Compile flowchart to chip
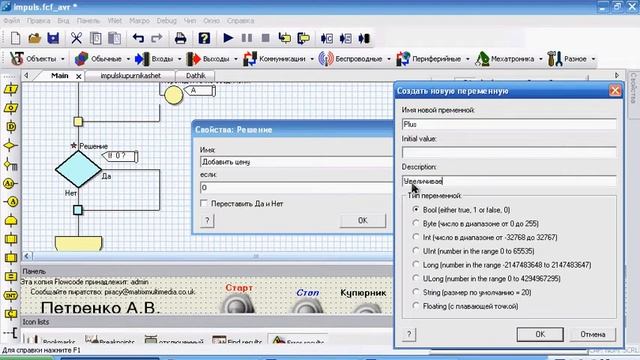 point(364,38)
